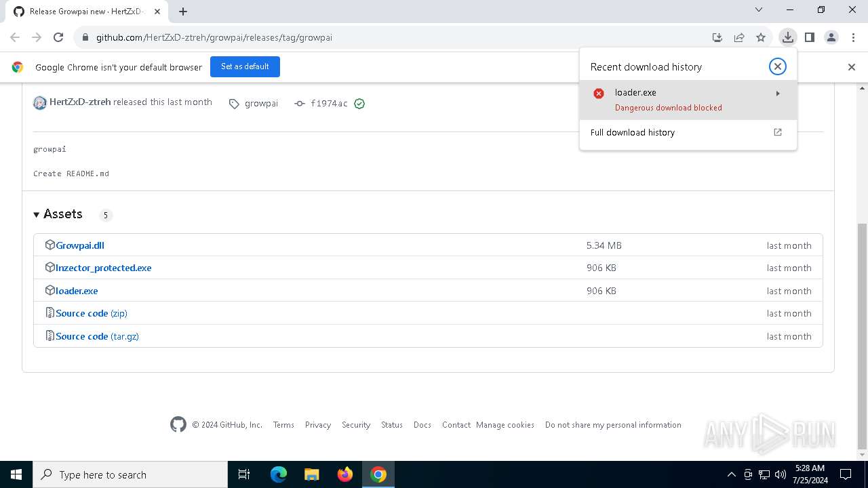Viewport: 868px width, 488px height.
Task: Click the count badge beside Assets
Action: pyautogui.click(x=105, y=215)
